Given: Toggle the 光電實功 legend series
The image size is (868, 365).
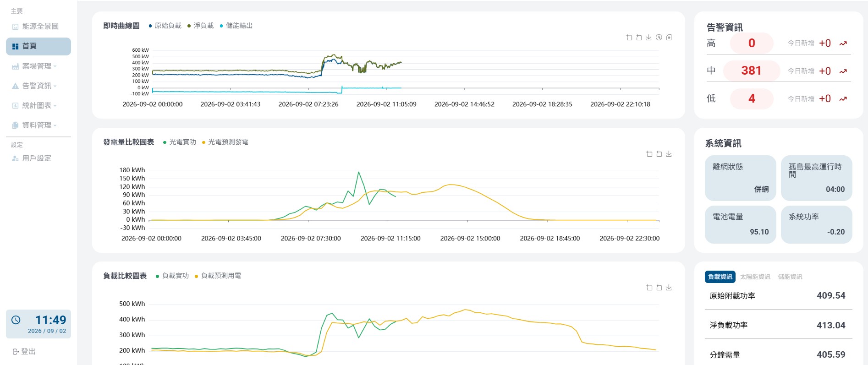Looking at the screenshot, I should 180,142.
